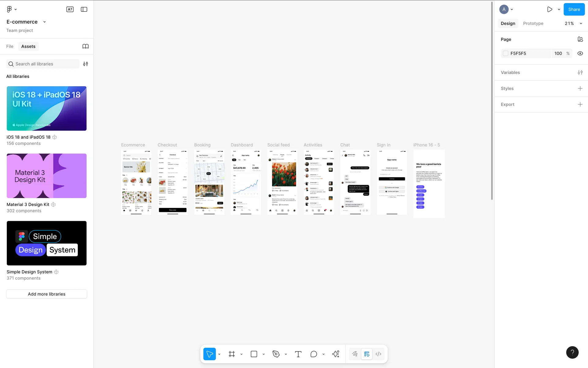588x368 pixels.
Task: Select the Text tool
Action: coord(298,354)
